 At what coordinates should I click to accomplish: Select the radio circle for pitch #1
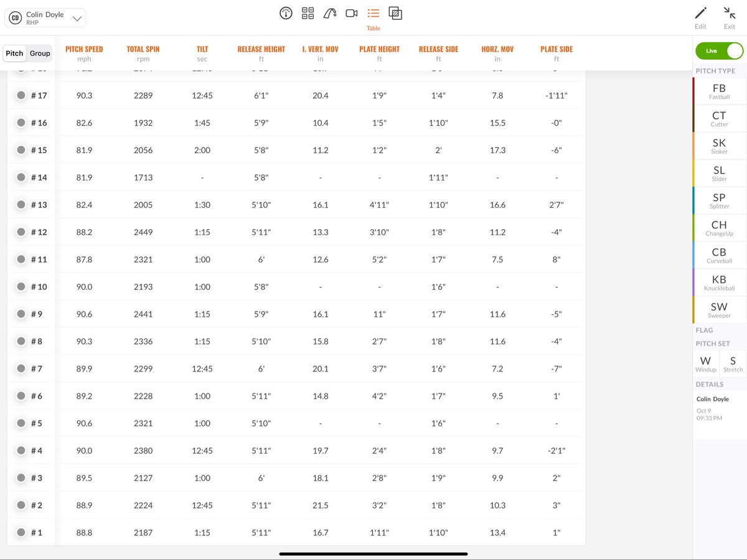pos(21,533)
